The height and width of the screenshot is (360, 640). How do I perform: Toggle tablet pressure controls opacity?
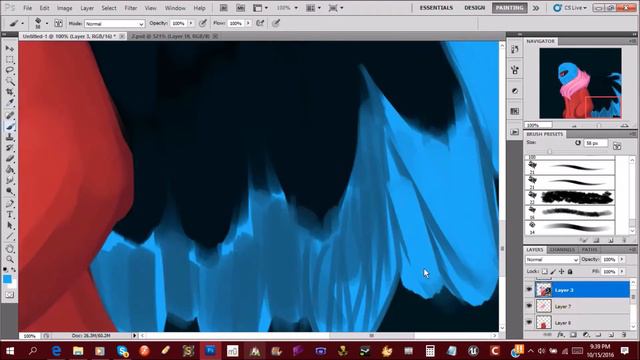point(202,23)
